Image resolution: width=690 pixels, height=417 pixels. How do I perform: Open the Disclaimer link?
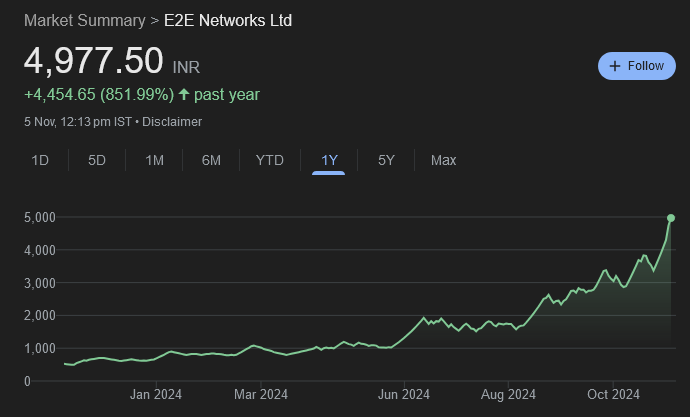(172, 122)
